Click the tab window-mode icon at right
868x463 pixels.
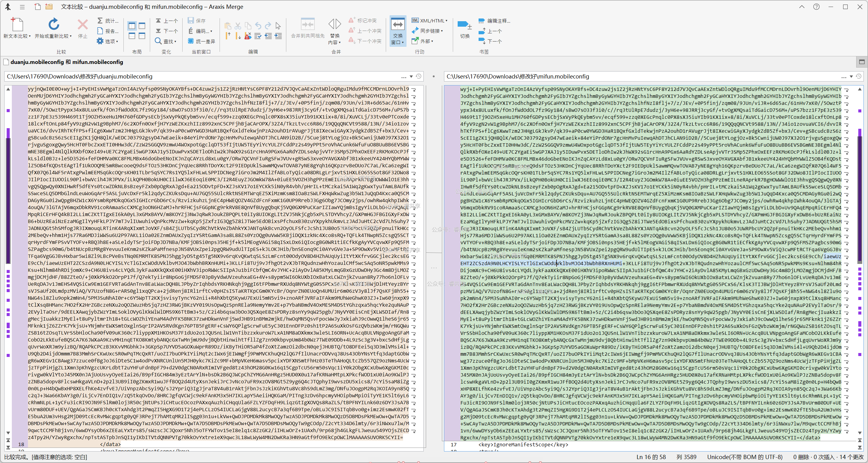pyautogui.click(x=862, y=62)
